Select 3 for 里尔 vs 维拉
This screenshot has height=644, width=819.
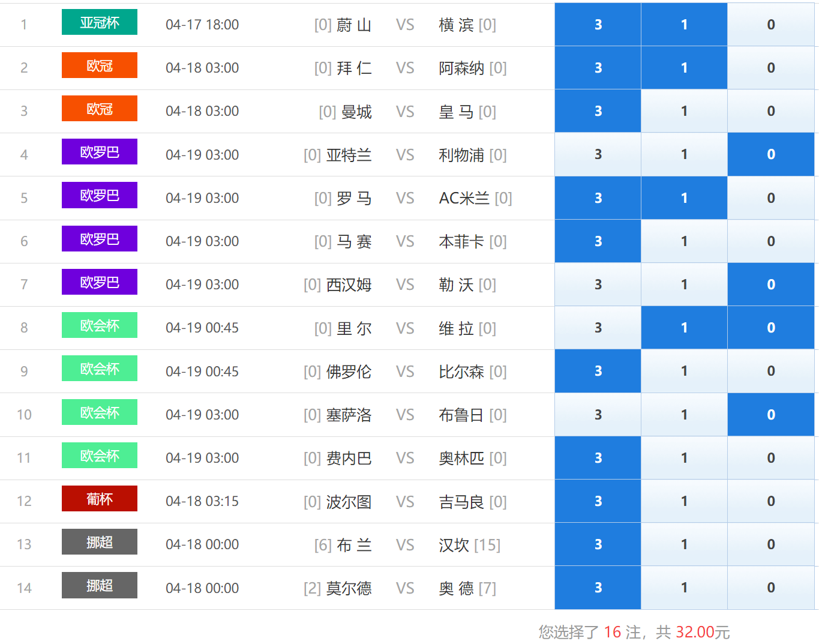tap(598, 328)
